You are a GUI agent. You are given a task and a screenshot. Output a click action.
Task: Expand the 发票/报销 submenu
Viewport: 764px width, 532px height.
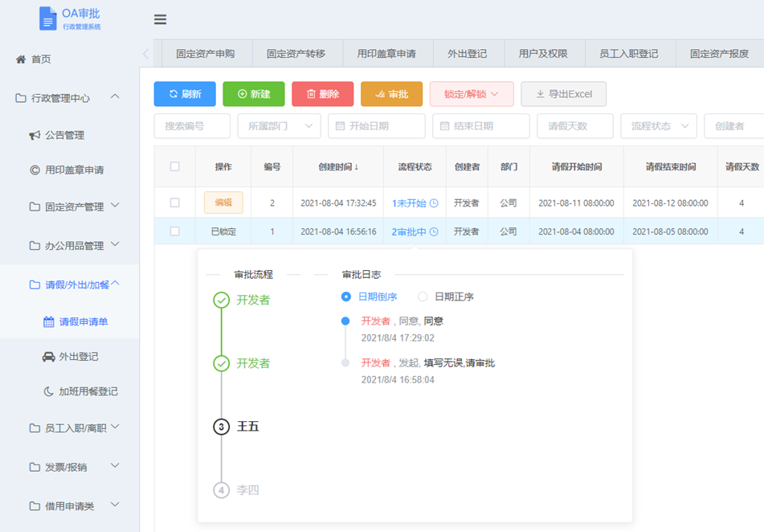coord(115,465)
